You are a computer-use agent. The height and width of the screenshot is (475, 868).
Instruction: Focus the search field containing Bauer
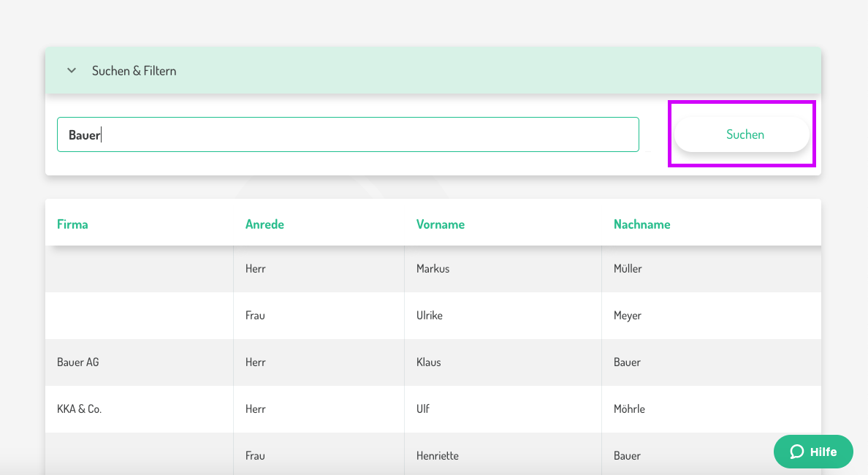pyautogui.click(x=348, y=134)
